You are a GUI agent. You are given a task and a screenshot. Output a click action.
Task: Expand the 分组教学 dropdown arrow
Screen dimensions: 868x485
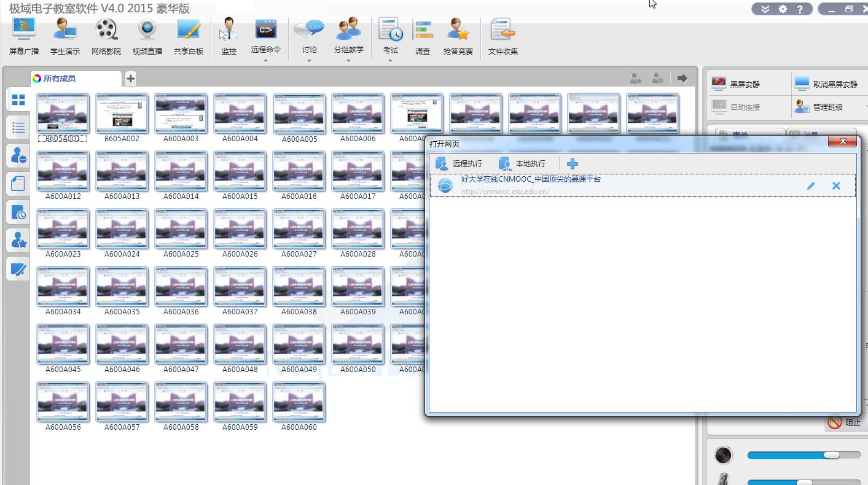pos(348,61)
